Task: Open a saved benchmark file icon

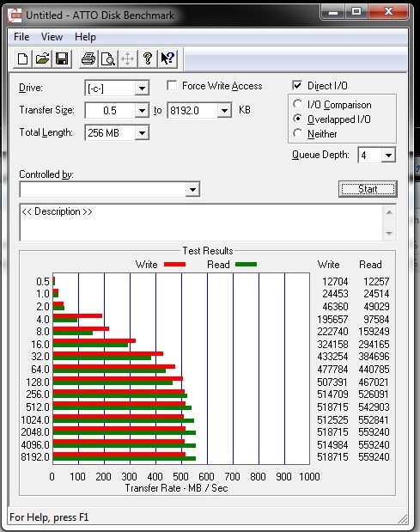Action: [42, 58]
